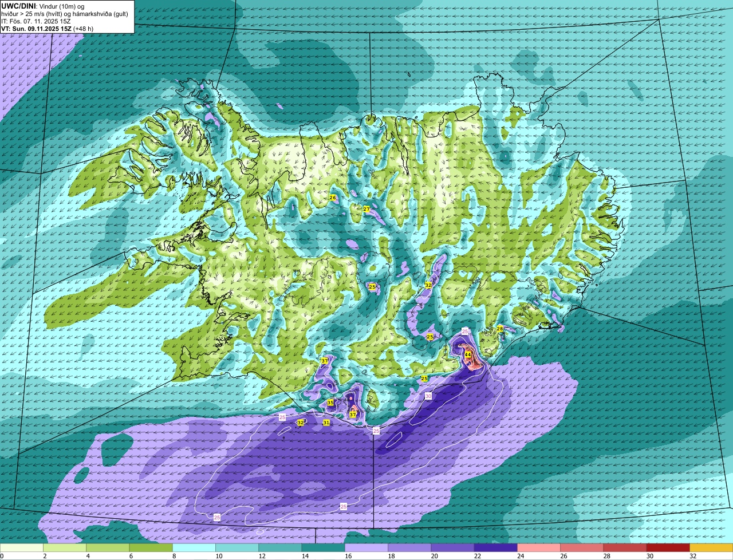Select the yellow 28 gust label in the southeast
The width and height of the screenshot is (733, 560).
pyautogui.click(x=500, y=329)
